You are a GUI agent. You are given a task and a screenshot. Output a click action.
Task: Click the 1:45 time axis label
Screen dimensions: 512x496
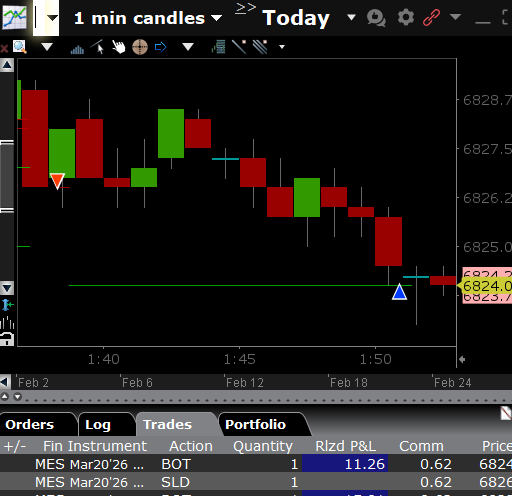coord(240,359)
